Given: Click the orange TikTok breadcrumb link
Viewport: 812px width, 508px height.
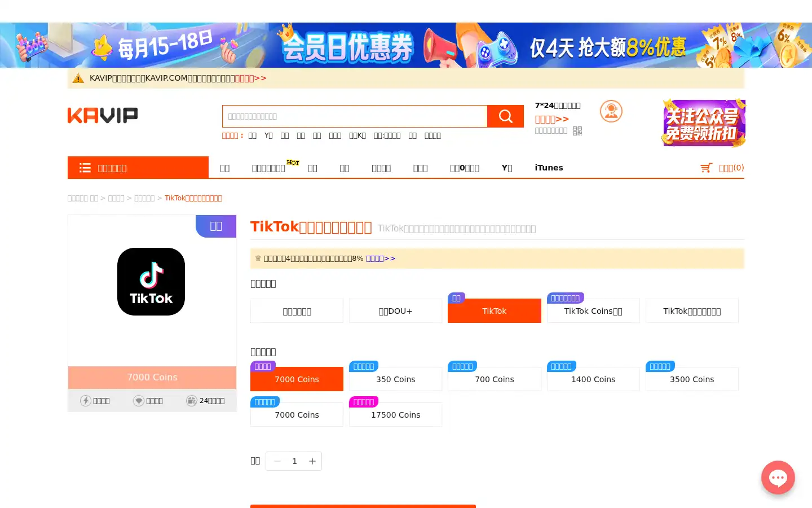Looking at the screenshot, I should point(193,198).
